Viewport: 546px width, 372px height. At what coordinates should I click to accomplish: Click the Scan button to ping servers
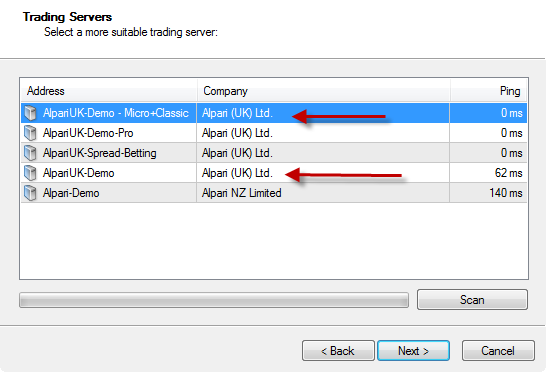coord(473,300)
